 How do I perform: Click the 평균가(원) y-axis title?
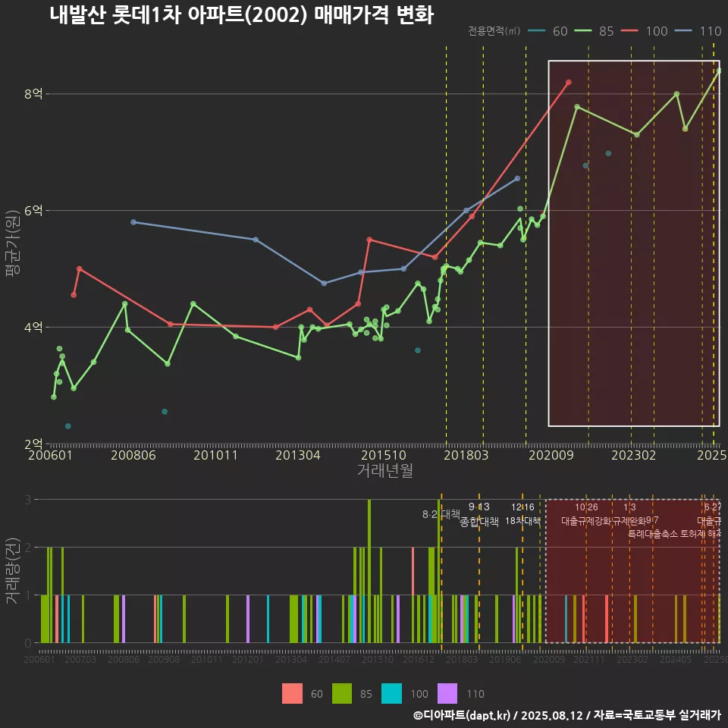(x=13, y=243)
